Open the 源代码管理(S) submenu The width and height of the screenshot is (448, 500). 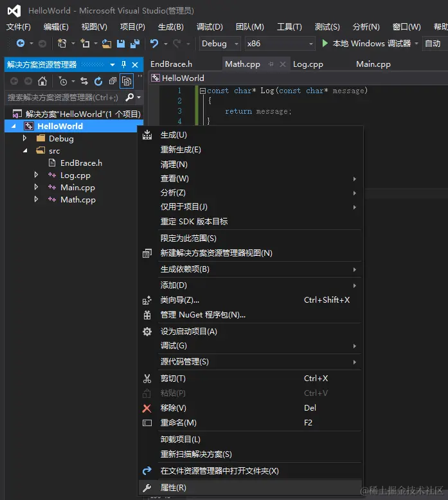[250, 362]
